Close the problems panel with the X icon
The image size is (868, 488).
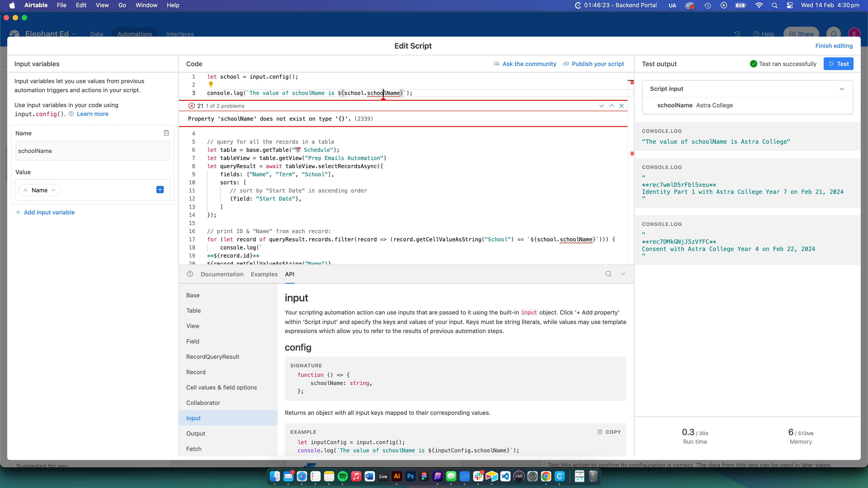tap(622, 106)
